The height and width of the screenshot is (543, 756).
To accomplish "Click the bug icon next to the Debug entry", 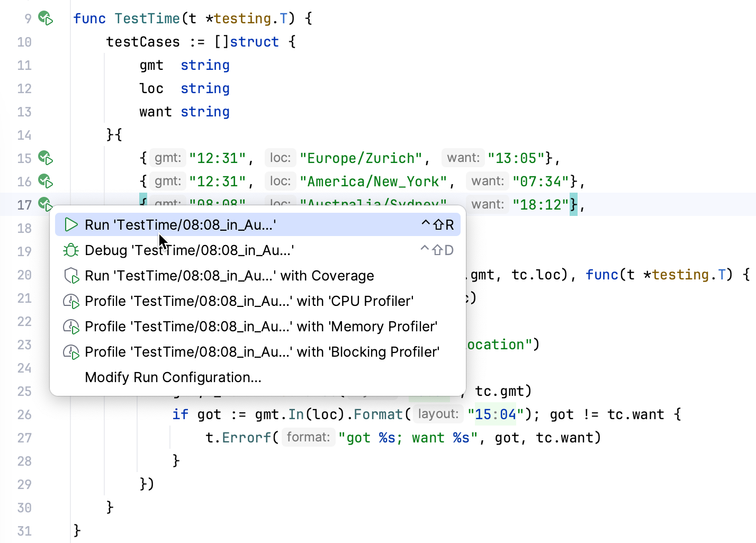I will (71, 250).
